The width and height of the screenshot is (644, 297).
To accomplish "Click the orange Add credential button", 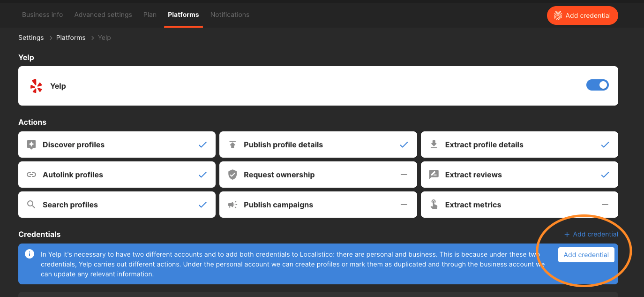I will [x=583, y=15].
